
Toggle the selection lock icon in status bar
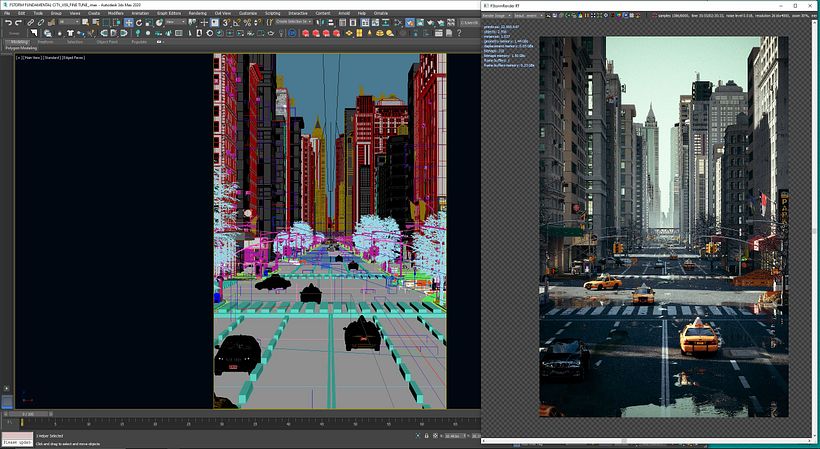pyautogui.click(x=426, y=435)
